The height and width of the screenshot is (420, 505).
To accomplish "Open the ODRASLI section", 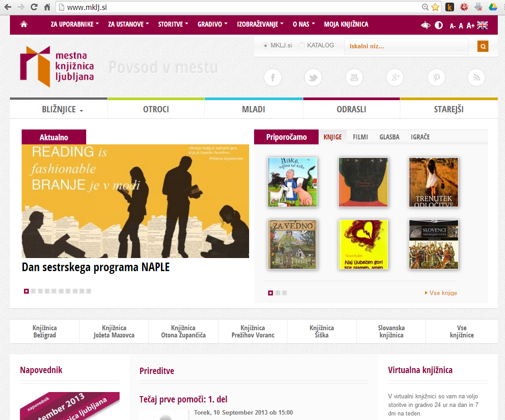I will [x=352, y=109].
